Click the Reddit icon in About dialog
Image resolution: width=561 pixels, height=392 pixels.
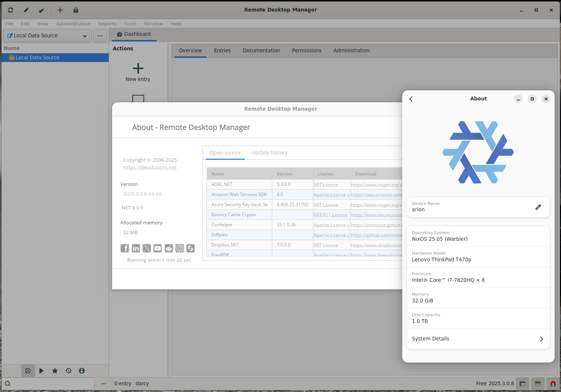pos(169,248)
